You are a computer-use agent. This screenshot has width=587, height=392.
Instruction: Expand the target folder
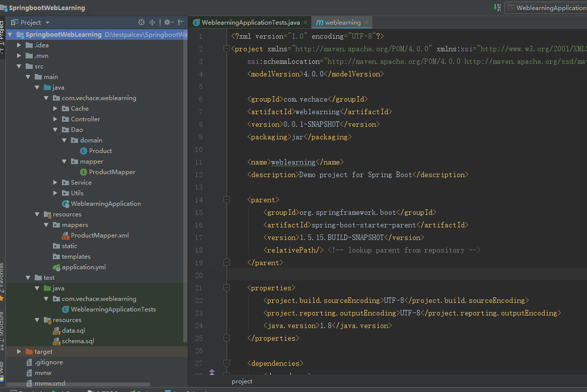19,352
